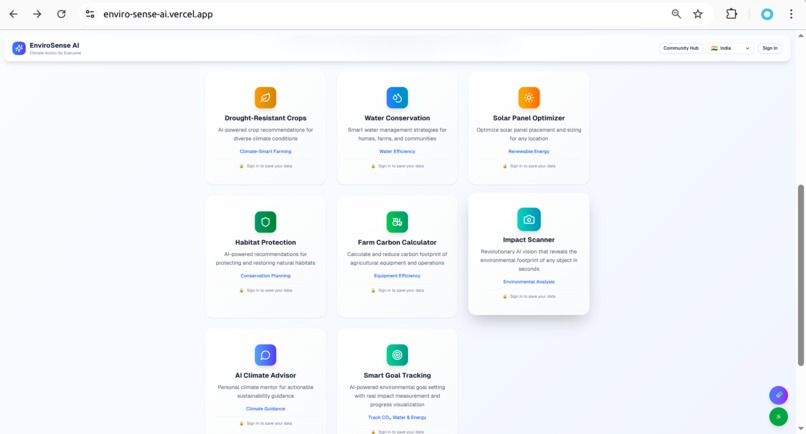The width and height of the screenshot is (806, 434).
Task: Open the Smart Goal Tracking target icon
Action: click(x=397, y=355)
